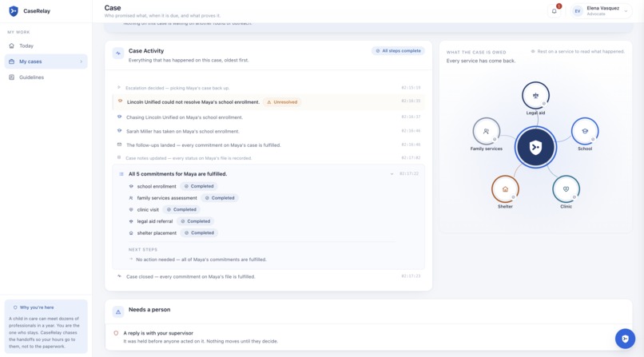
Task: Click the EV avatar
Action: tap(578, 11)
